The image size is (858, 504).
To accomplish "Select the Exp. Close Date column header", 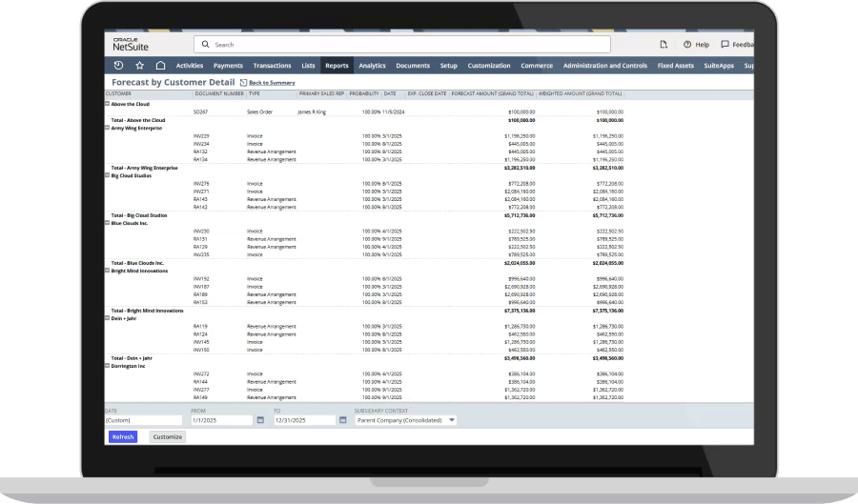I will click(427, 94).
